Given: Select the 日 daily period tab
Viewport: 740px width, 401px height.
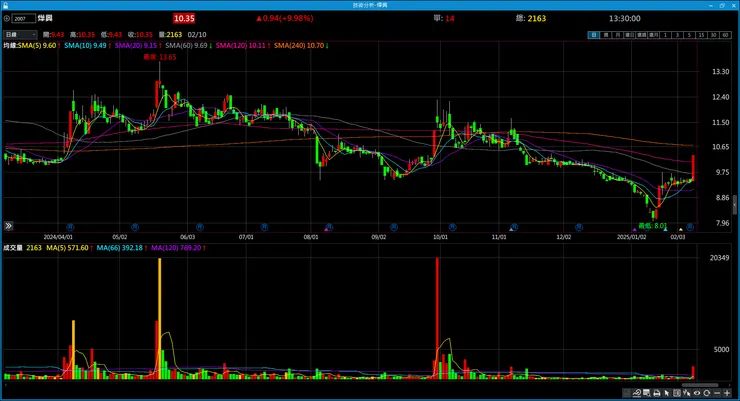Looking at the screenshot, I should (593, 35).
